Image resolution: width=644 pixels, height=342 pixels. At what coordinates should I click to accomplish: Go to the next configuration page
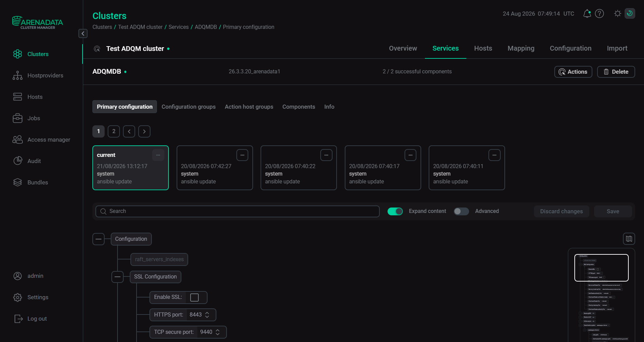pyautogui.click(x=144, y=131)
